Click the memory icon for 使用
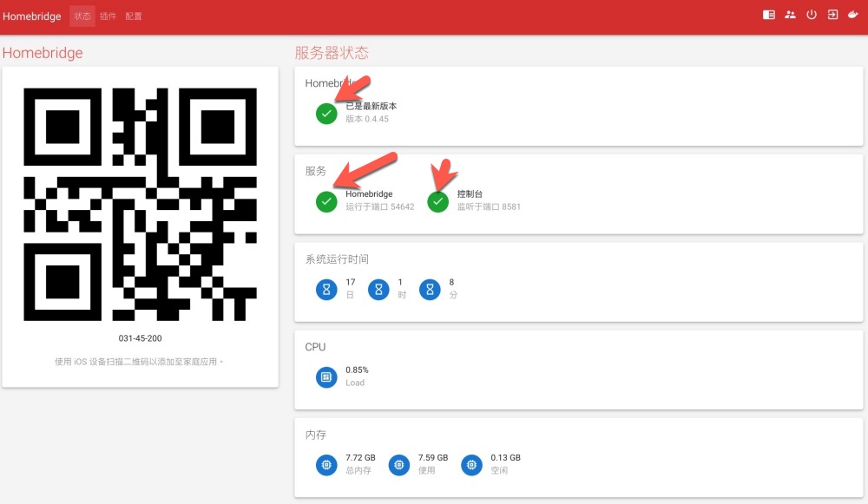868x504 pixels. click(399, 465)
